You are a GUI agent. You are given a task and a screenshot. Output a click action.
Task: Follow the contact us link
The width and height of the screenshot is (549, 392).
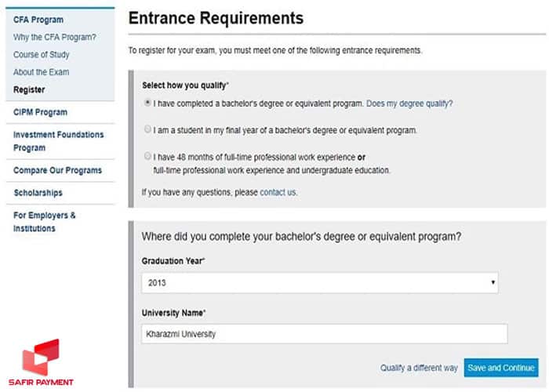[278, 192]
